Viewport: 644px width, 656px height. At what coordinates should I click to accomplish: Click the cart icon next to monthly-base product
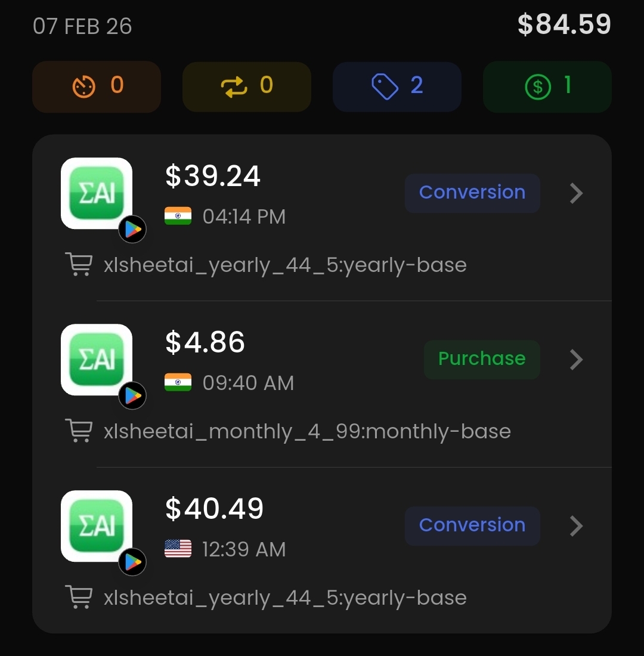[x=79, y=431]
